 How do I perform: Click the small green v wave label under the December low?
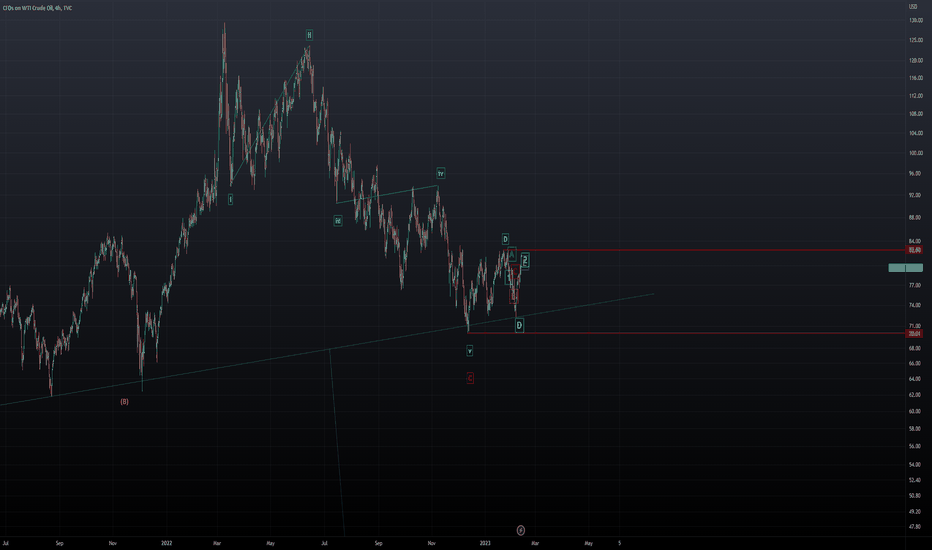click(470, 351)
